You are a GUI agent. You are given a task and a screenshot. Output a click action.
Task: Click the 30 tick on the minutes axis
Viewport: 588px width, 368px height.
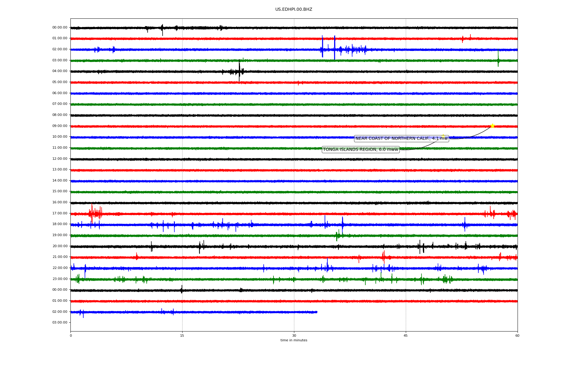click(294, 336)
